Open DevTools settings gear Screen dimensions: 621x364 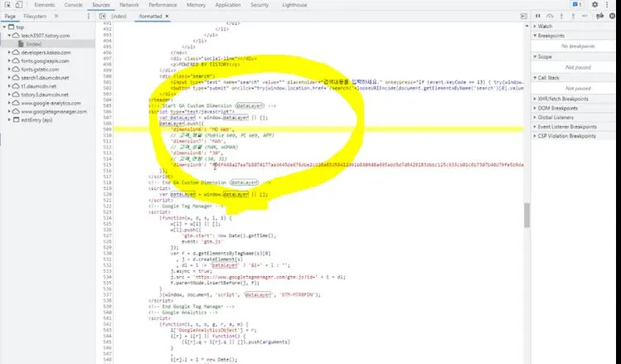point(594,5)
